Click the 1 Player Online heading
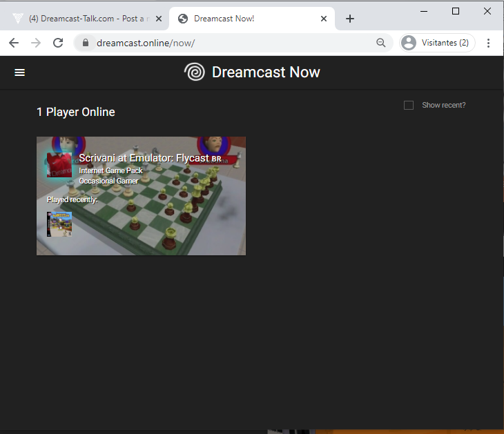Viewport: 504px width, 434px height. pyautogui.click(x=75, y=112)
